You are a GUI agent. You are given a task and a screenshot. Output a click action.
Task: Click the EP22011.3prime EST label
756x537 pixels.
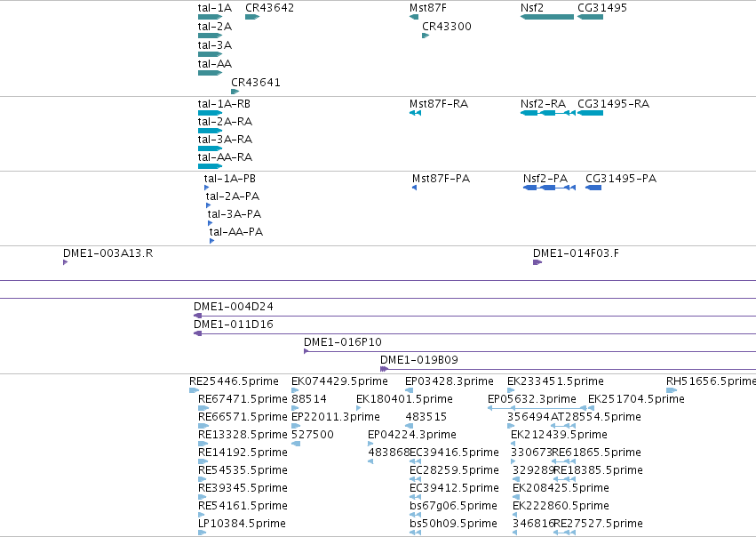336,417
